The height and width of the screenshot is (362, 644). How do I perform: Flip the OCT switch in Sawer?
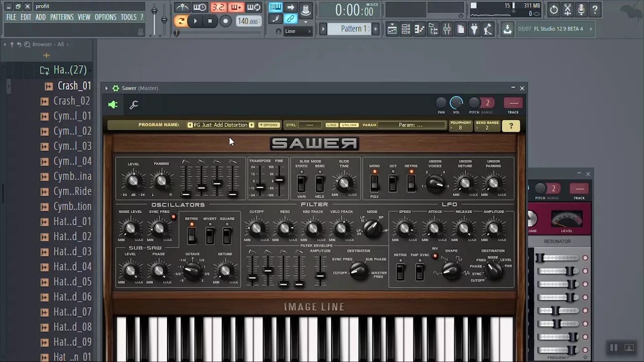point(393,183)
